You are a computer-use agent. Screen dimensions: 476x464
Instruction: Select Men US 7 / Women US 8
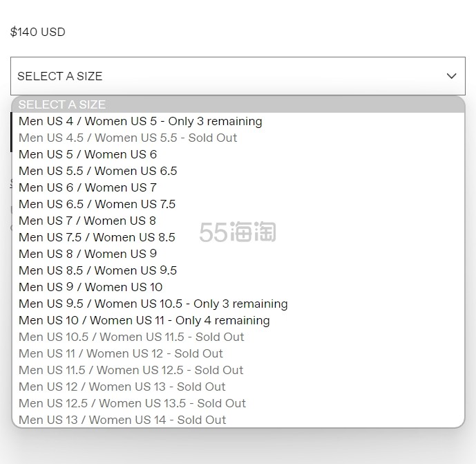[88, 221]
